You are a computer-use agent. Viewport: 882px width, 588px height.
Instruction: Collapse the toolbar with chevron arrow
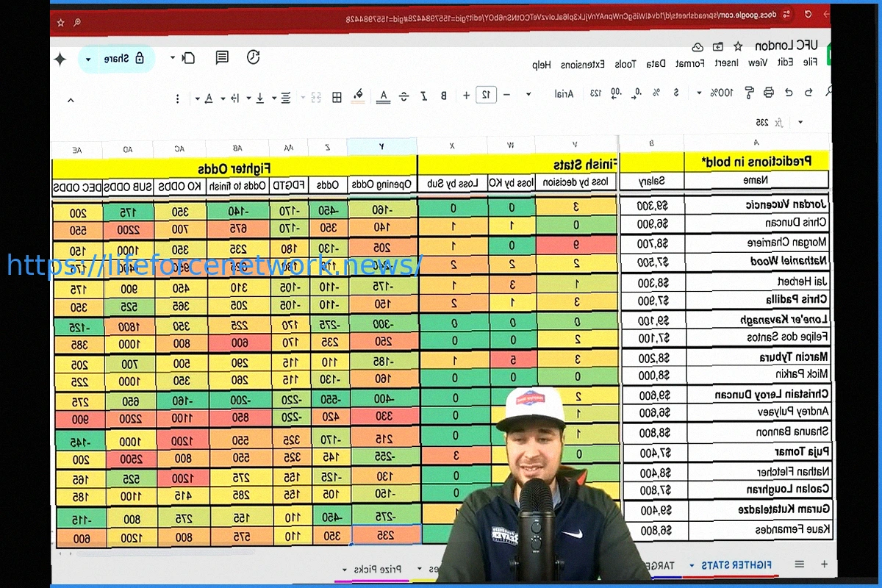click(71, 100)
